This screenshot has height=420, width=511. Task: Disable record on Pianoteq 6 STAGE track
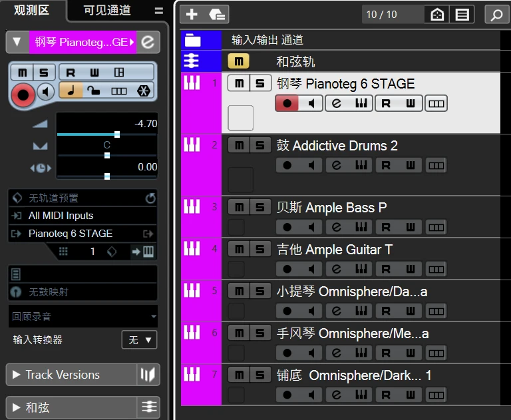[x=287, y=103]
